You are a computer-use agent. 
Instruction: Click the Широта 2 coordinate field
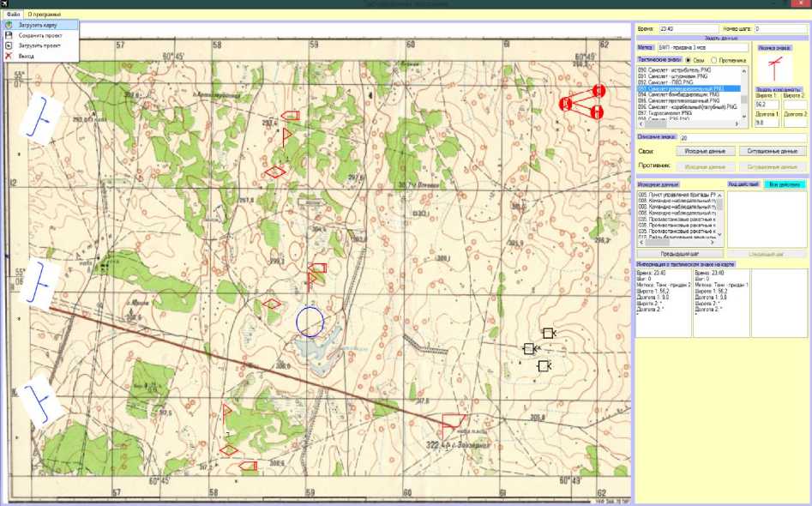point(795,104)
